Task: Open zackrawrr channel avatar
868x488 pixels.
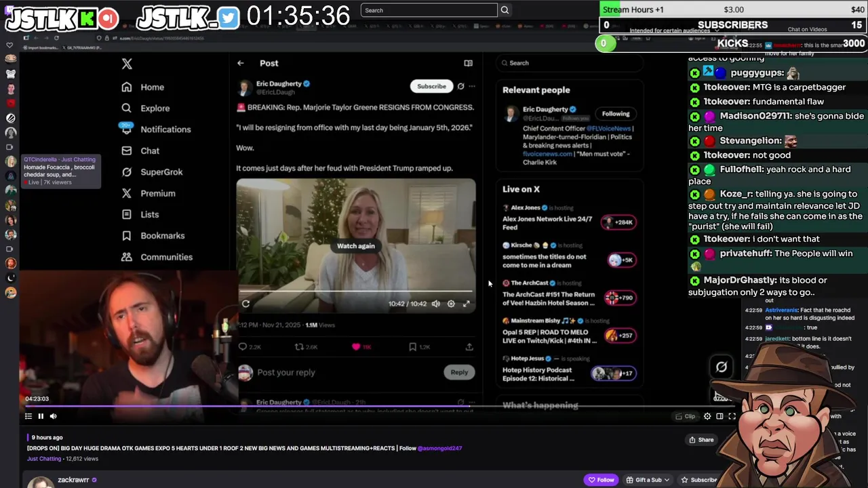Action: (41, 483)
